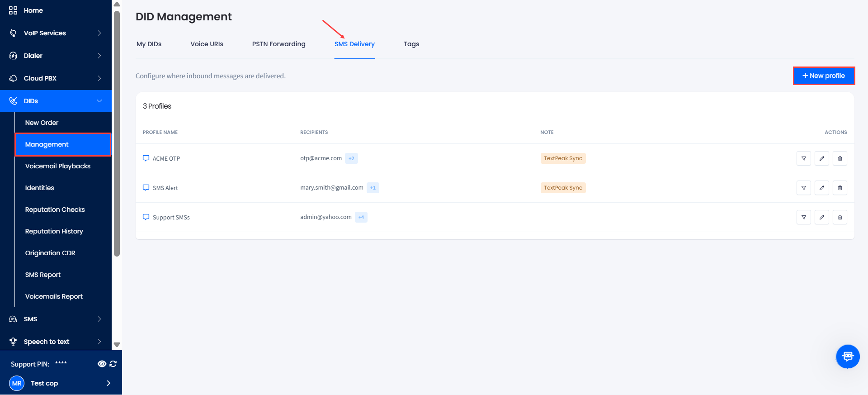Image resolution: width=868 pixels, height=395 pixels.
Task: Click the MR user avatar
Action: [x=17, y=383]
